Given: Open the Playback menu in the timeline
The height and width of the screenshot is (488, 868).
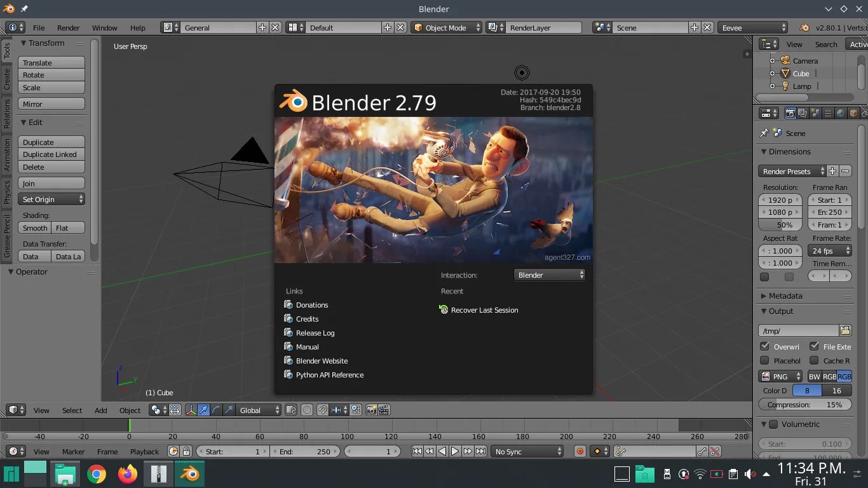Looking at the screenshot, I should (x=144, y=451).
